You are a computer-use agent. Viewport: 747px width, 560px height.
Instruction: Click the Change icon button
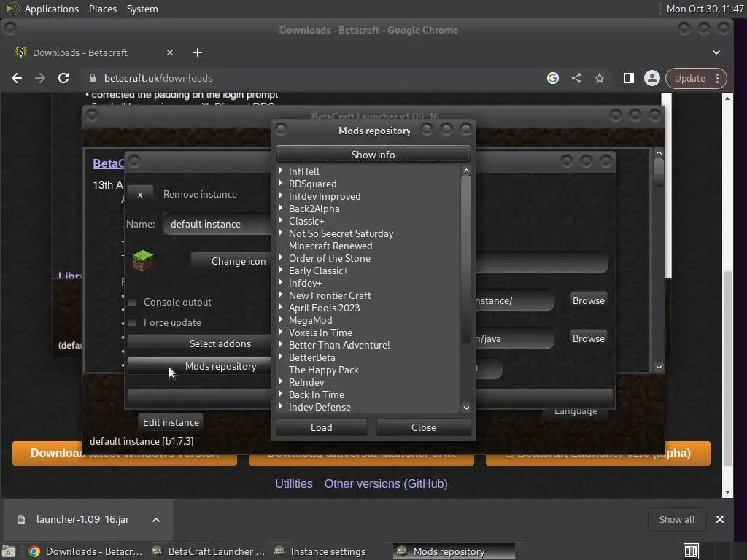click(x=232, y=261)
